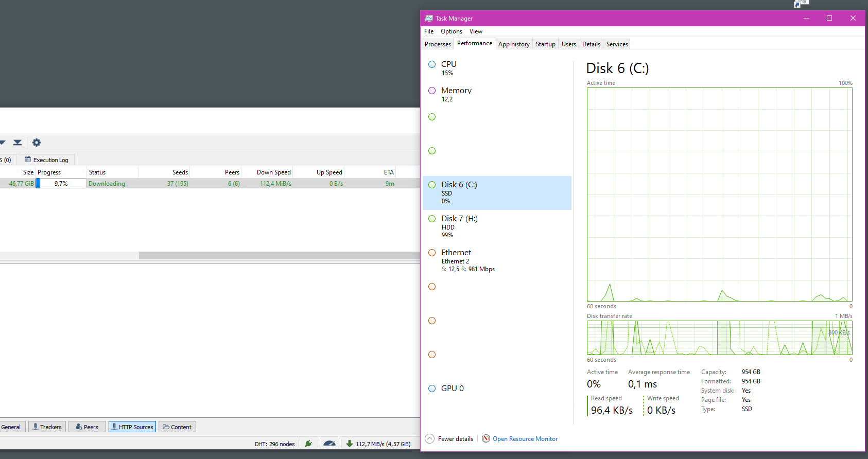Screen dimensions: 868x459
Task: Sort torrents by Progress column header
Action: click(61, 172)
